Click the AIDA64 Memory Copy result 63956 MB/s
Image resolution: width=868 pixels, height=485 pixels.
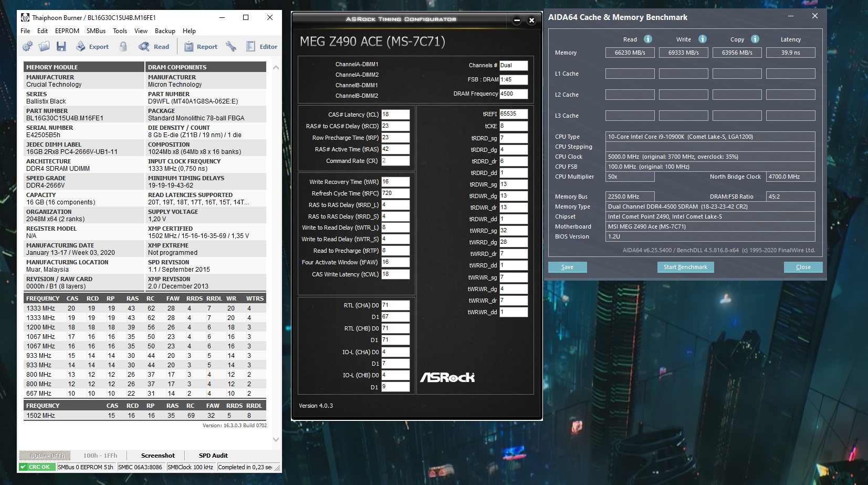click(737, 53)
